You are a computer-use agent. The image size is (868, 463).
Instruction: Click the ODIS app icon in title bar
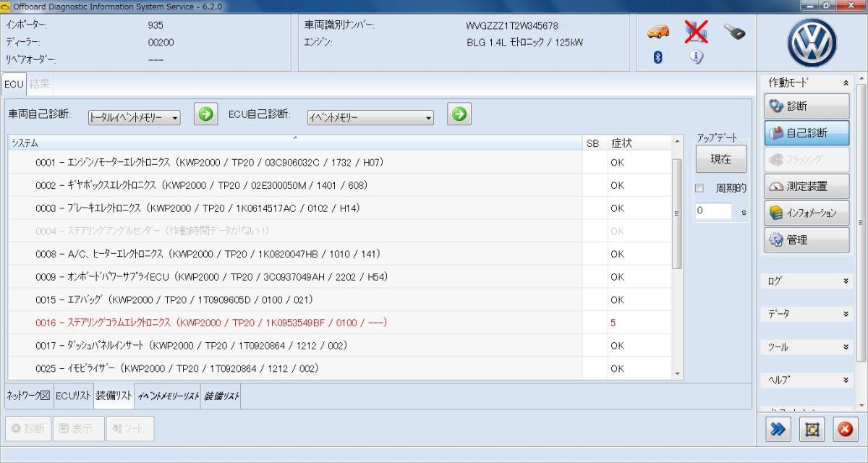point(6,6)
